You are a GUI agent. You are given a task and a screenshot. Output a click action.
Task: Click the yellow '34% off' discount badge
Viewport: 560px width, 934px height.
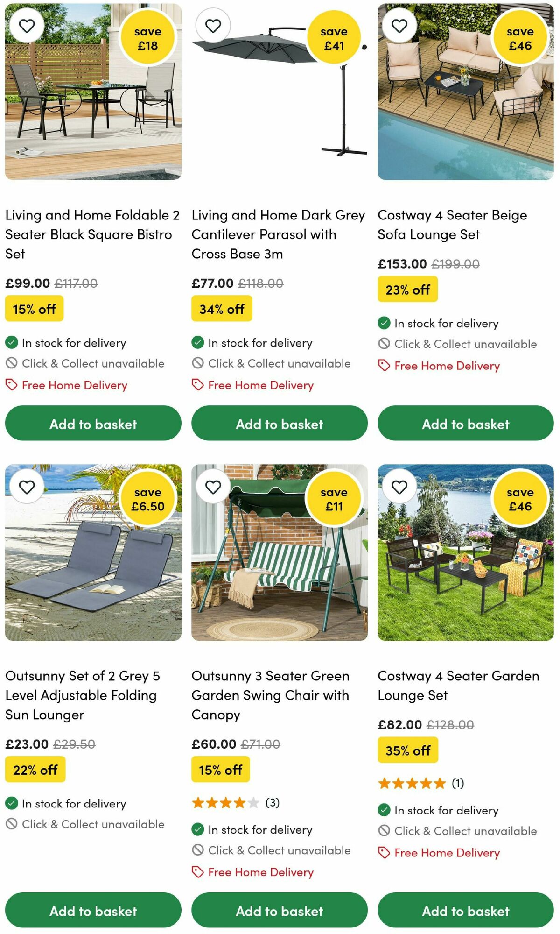pyautogui.click(x=221, y=308)
